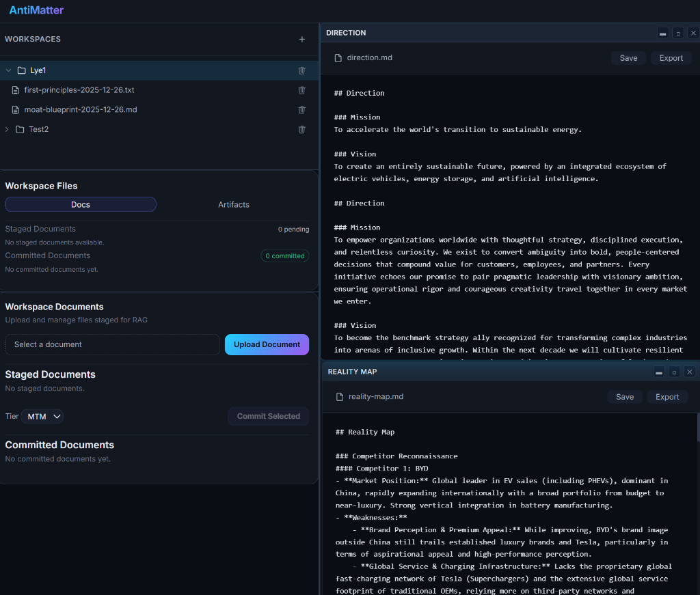Viewport: 700px width, 595px height.
Task: Delete the Test2 workspace using its trash icon
Action: click(x=301, y=129)
